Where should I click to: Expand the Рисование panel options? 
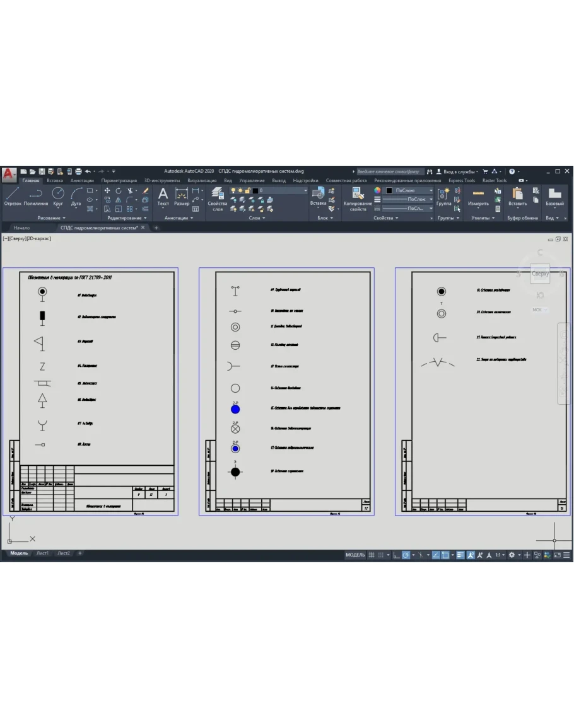click(x=52, y=218)
